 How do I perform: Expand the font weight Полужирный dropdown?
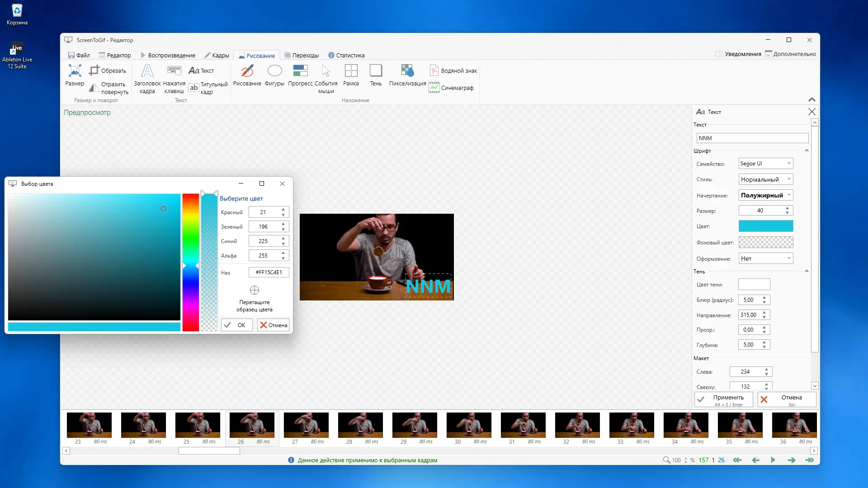(766, 195)
